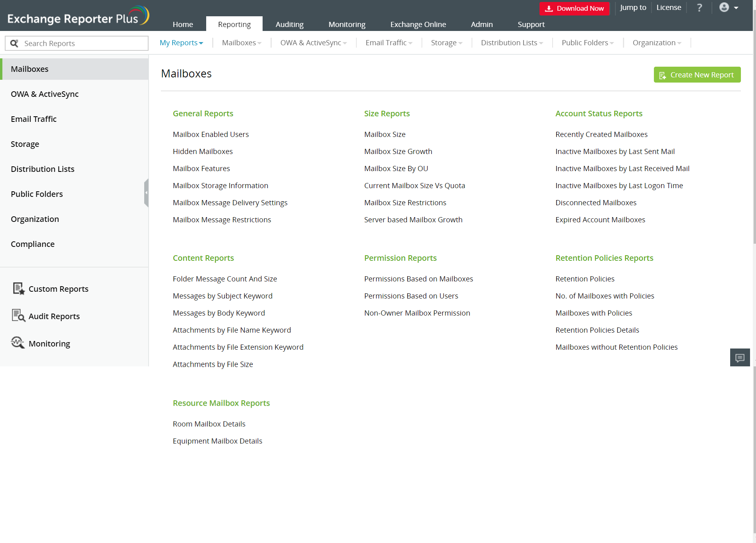Expand the Email Traffic dropdown menu
This screenshot has width=756, height=543.
(389, 43)
